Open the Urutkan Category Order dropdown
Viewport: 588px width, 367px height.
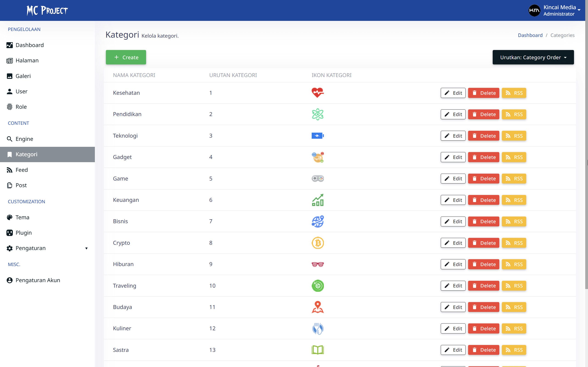533,57
